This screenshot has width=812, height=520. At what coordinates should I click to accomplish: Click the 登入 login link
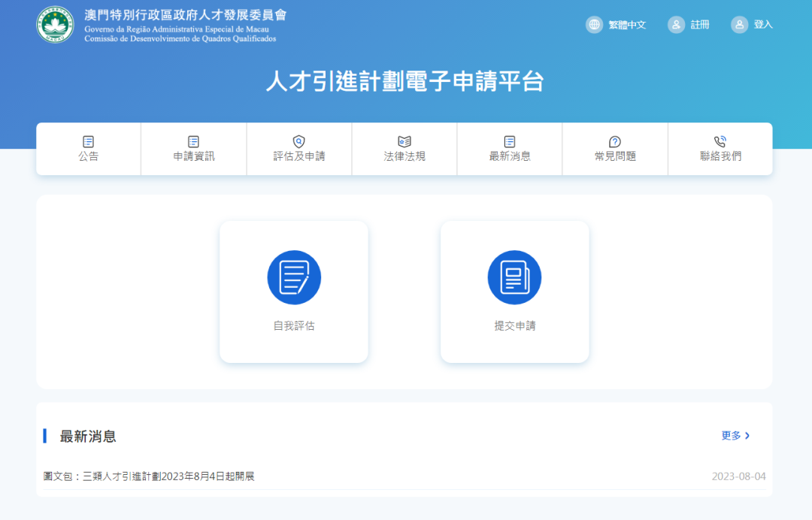763,25
